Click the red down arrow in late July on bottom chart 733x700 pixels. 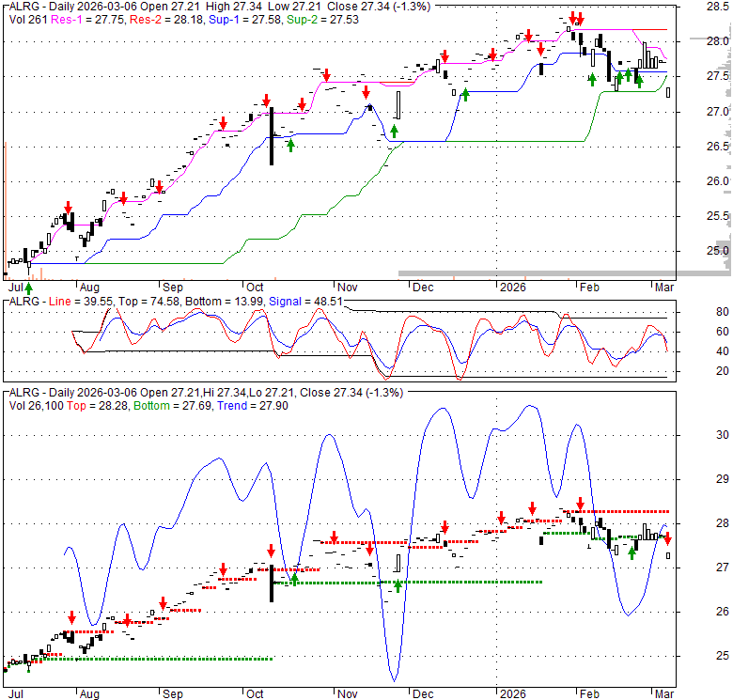[71, 616]
